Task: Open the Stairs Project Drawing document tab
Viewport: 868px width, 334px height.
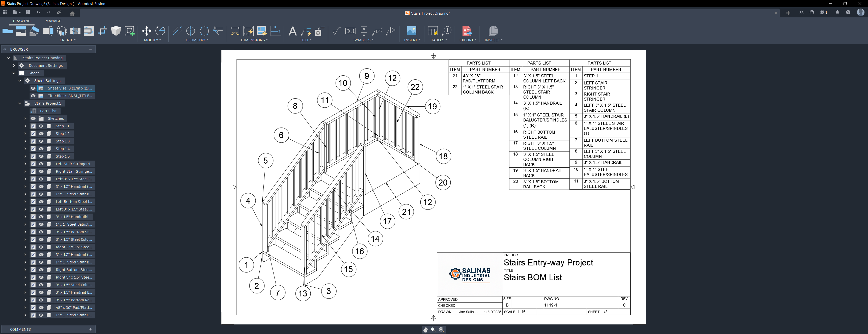Action: tap(427, 13)
